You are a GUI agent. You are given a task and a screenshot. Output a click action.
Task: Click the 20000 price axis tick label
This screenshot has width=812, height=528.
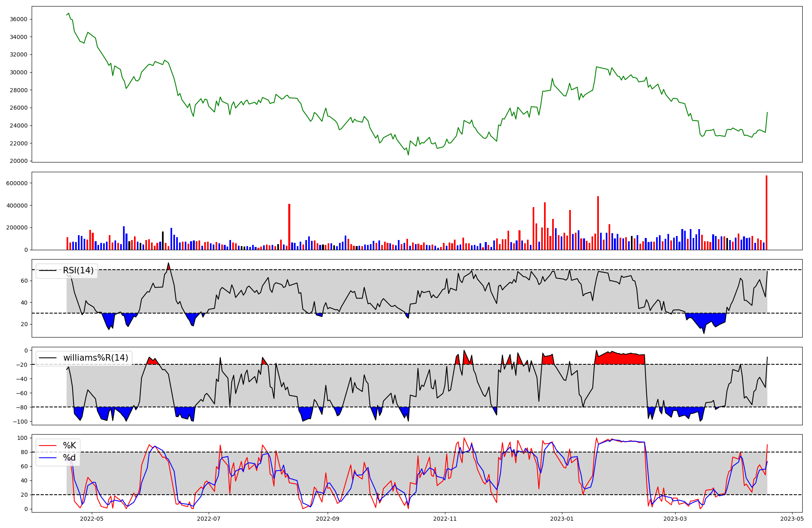[18, 161]
